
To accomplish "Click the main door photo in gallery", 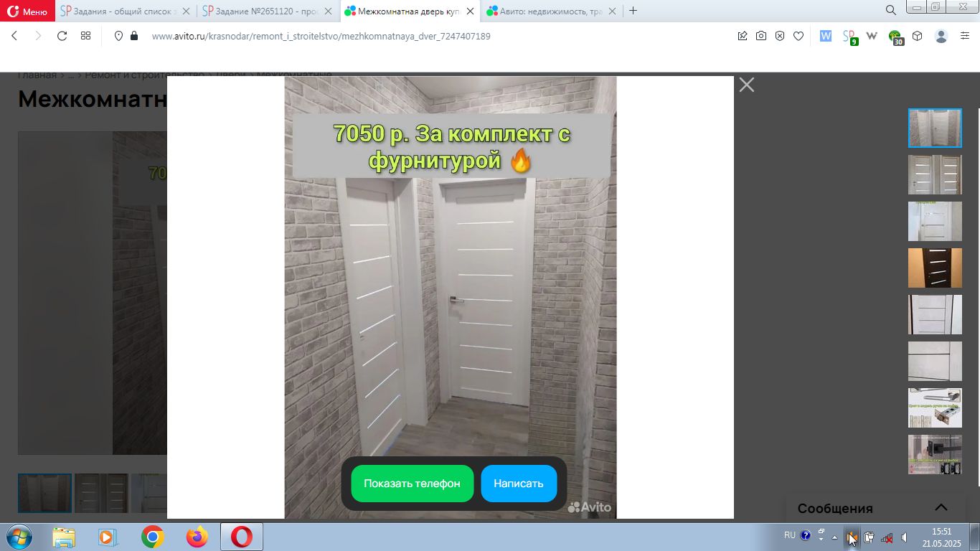I will (451, 297).
